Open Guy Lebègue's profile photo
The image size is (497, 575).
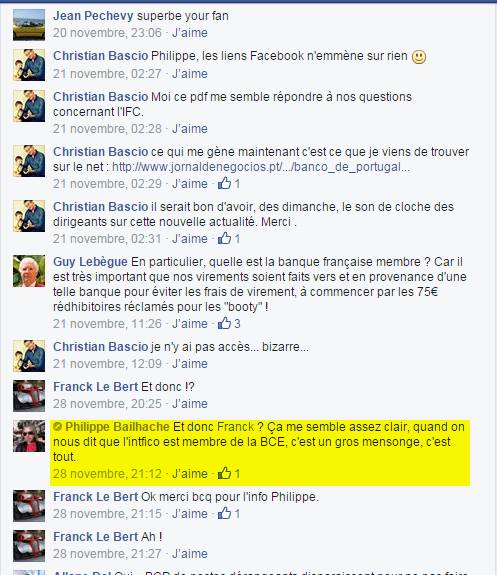coord(29,271)
